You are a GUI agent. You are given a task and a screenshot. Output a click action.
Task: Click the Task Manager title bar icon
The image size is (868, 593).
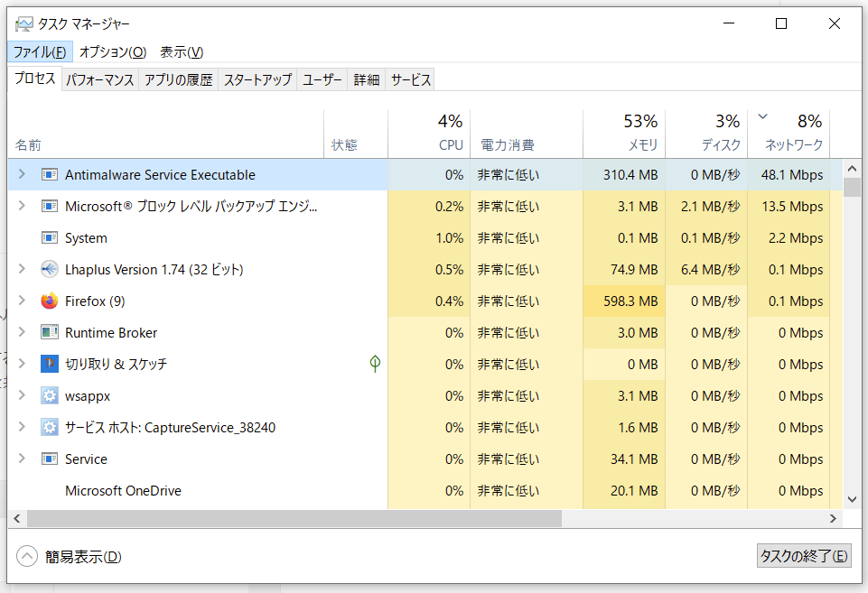pyautogui.click(x=23, y=23)
